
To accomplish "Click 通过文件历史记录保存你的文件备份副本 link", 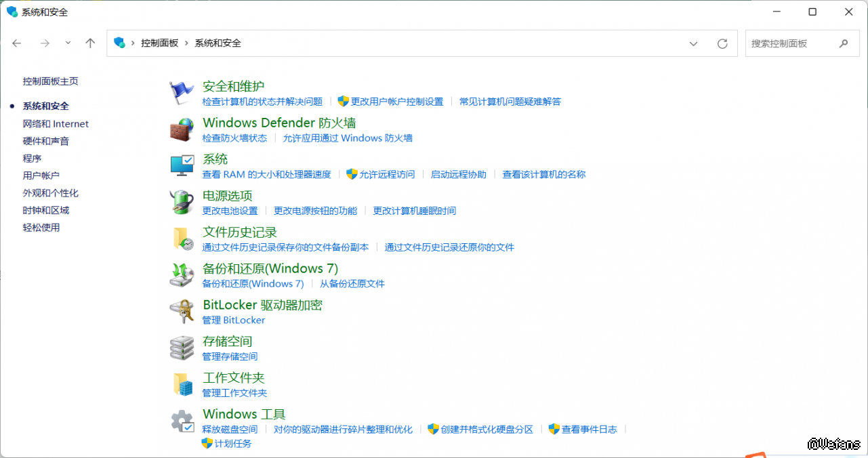I will [x=285, y=248].
